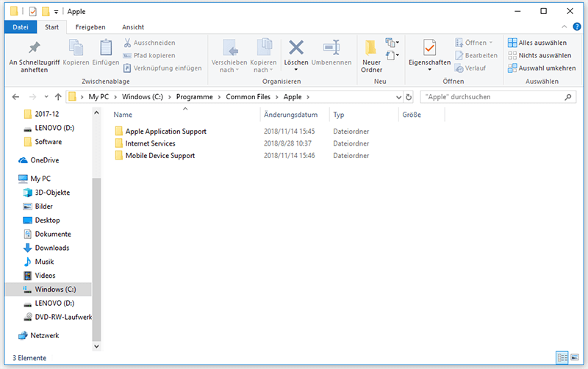Click the Kopieren clipboard icon
This screenshot has width=588, height=369.
(76, 48)
